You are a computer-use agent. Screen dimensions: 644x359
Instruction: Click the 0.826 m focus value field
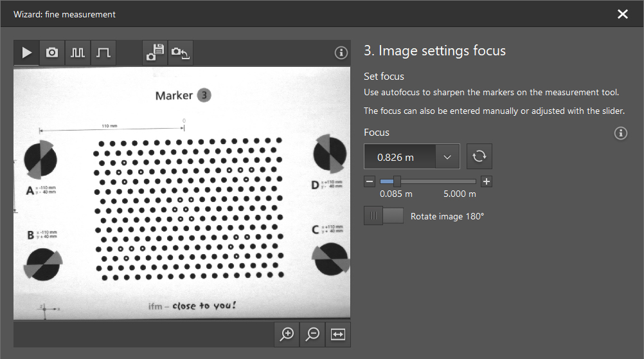(x=398, y=156)
